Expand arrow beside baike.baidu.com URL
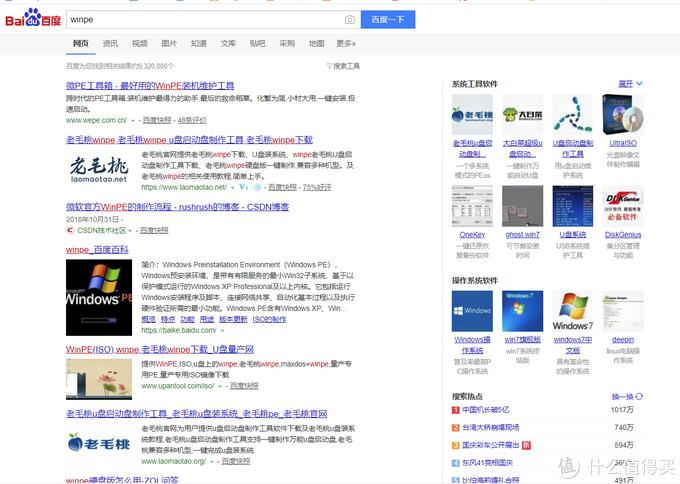 pyautogui.click(x=222, y=330)
